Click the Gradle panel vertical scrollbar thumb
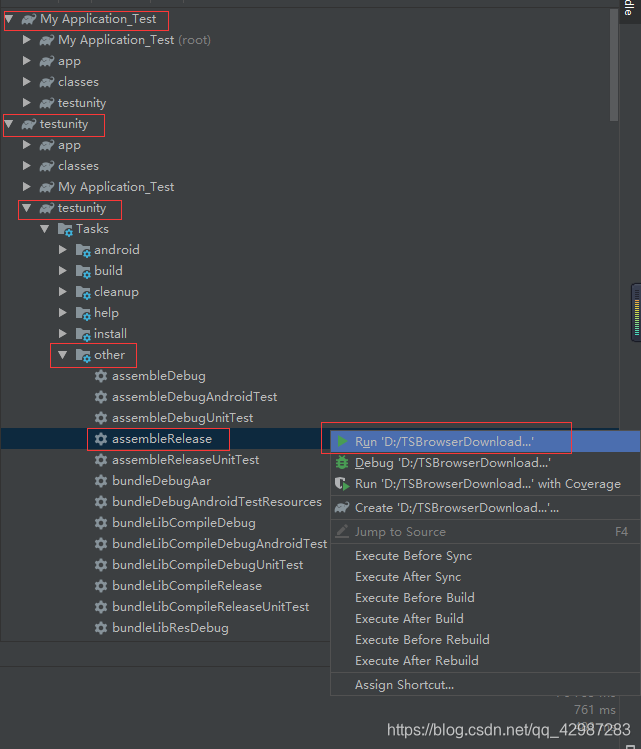The height and width of the screenshot is (749, 641). pos(614,64)
